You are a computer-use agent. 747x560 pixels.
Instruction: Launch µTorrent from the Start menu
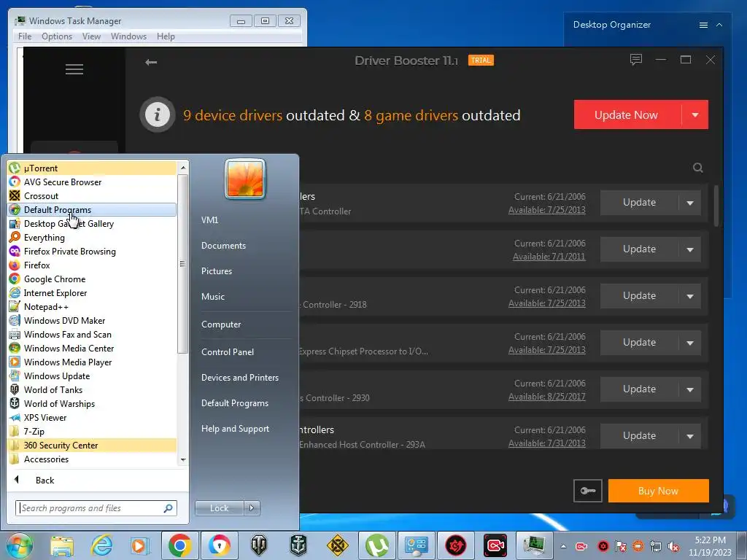92,168
